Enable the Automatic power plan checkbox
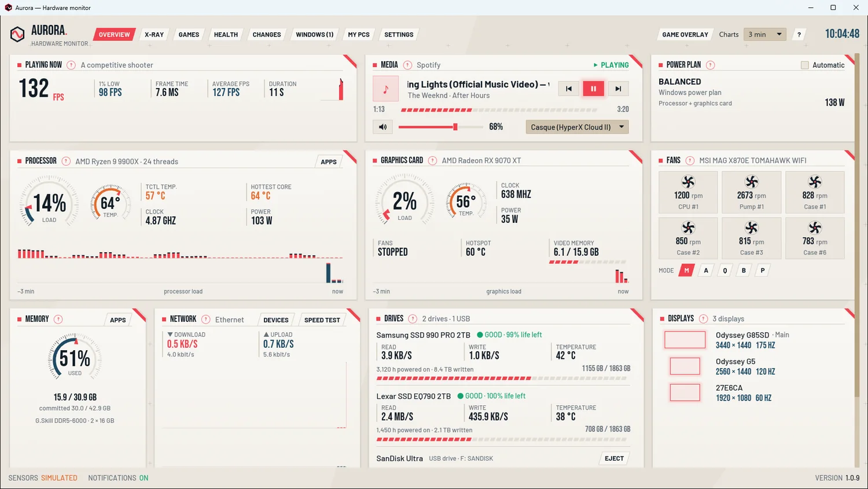This screenshot has height=489, width=868. tap(804, 65)
